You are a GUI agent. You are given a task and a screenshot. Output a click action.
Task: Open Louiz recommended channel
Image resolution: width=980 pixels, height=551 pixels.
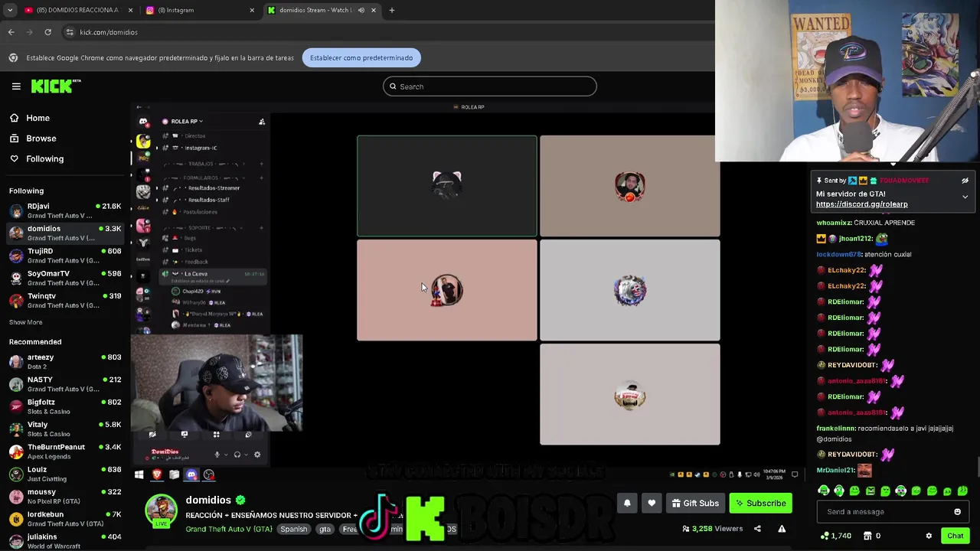coord(65,474)
